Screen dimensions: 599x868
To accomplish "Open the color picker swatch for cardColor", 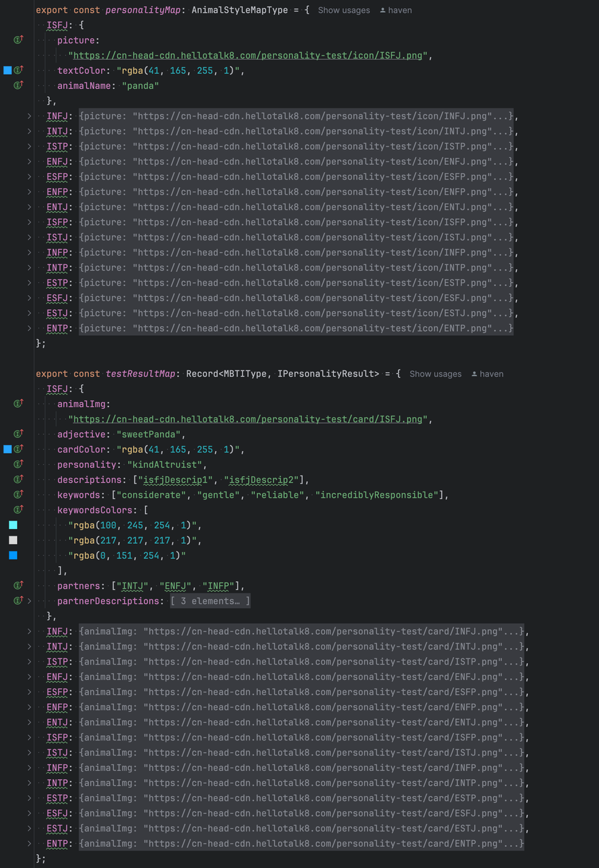I will coord(7,449).
